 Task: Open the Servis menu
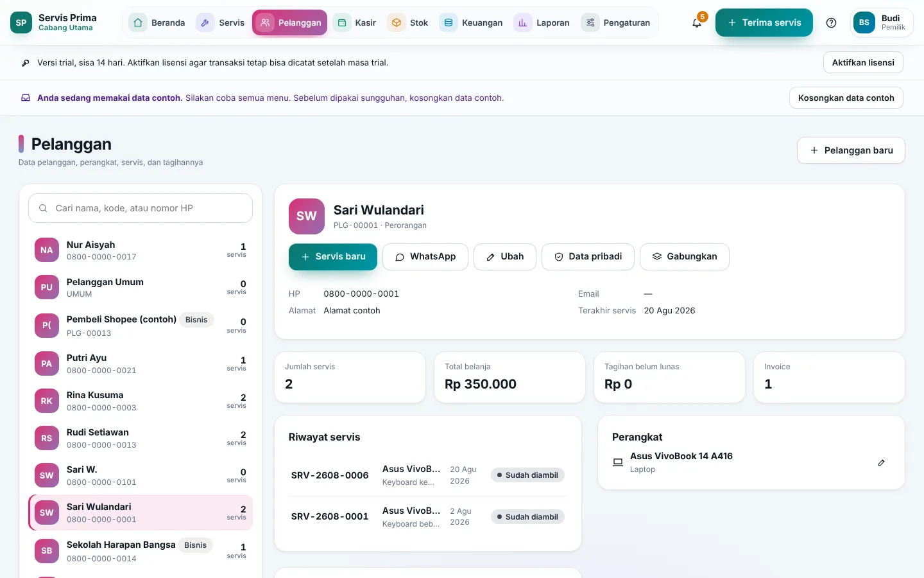221,22
